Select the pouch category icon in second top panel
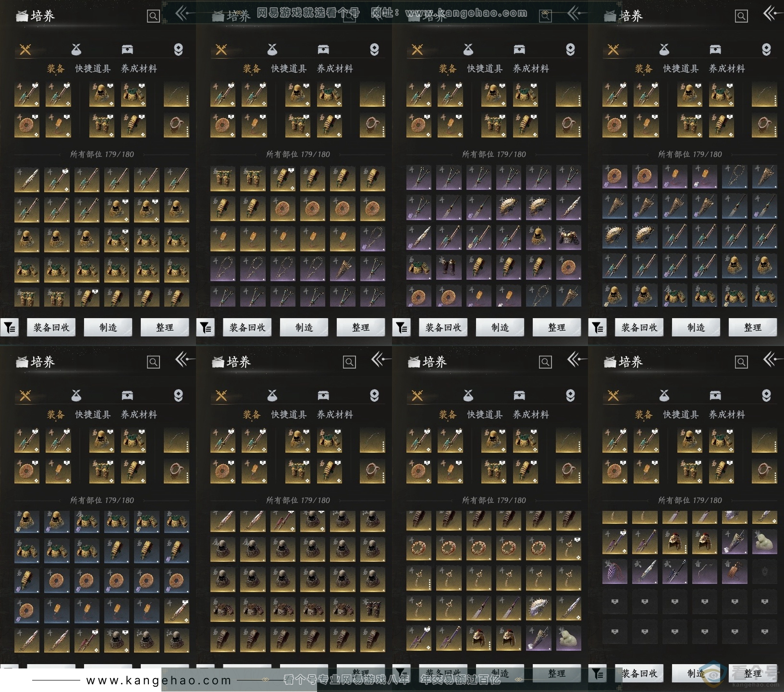Screen dimensions: 784x692 click(x=272, y=49)
